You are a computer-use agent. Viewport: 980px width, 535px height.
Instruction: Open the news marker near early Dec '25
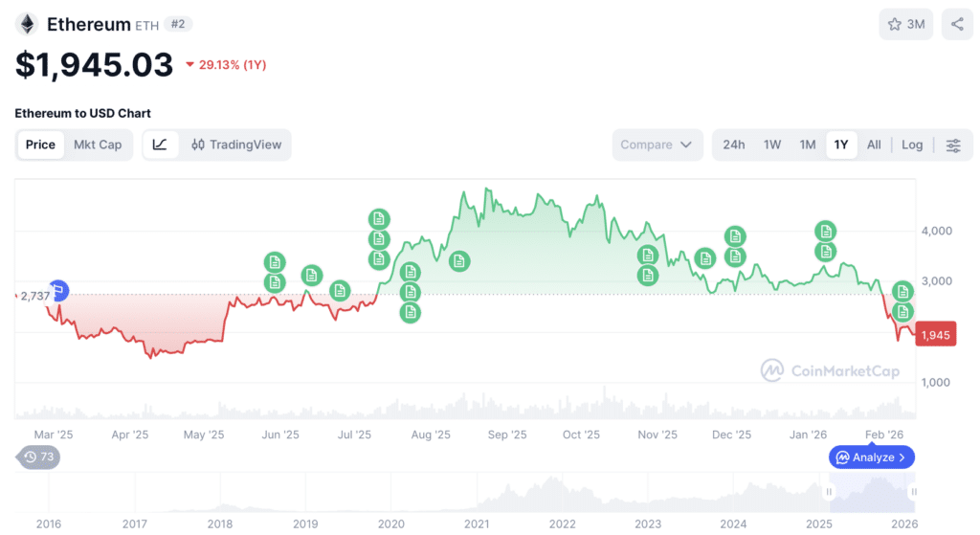(705, 258)
